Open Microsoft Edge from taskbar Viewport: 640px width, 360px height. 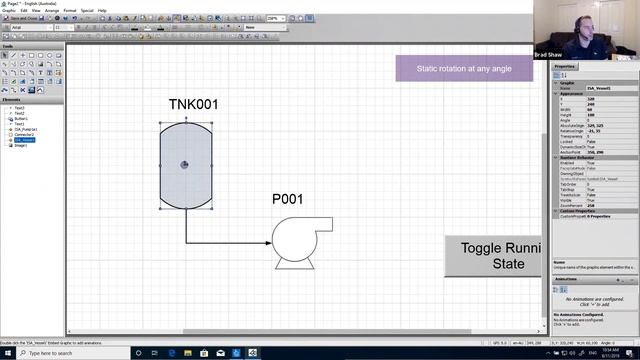click(x=172, y=353)
